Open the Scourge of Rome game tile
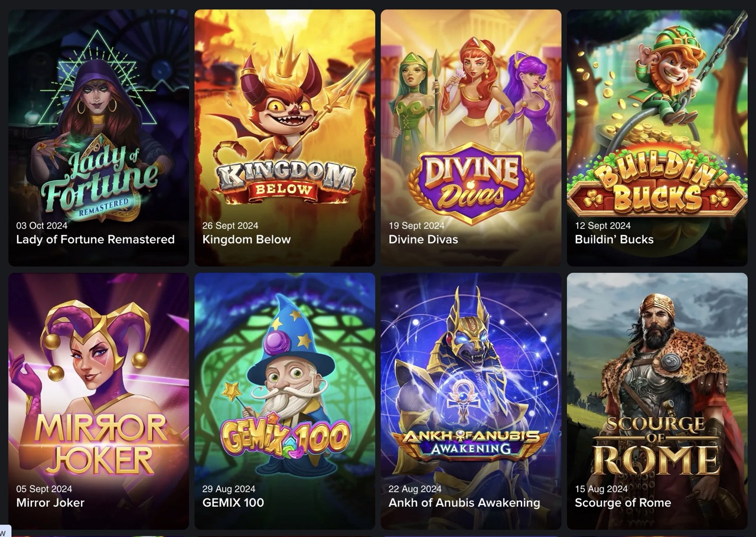The height and width of the screenshot is (537, 756). [657, 401]
